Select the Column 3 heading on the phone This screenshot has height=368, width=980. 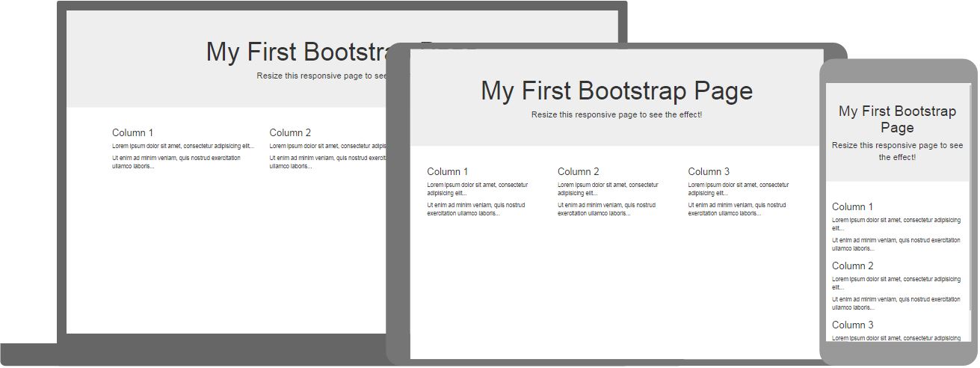pyautogui.click(x=852, y=325)
